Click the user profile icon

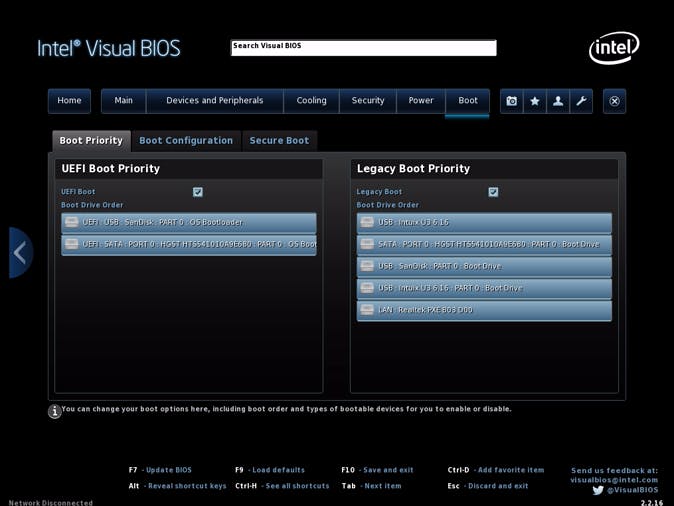558,101
